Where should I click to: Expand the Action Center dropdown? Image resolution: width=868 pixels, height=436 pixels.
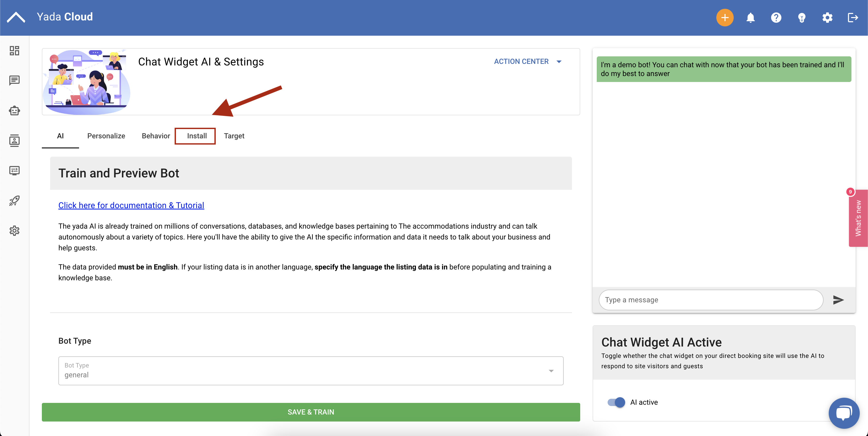click(527, 61)
